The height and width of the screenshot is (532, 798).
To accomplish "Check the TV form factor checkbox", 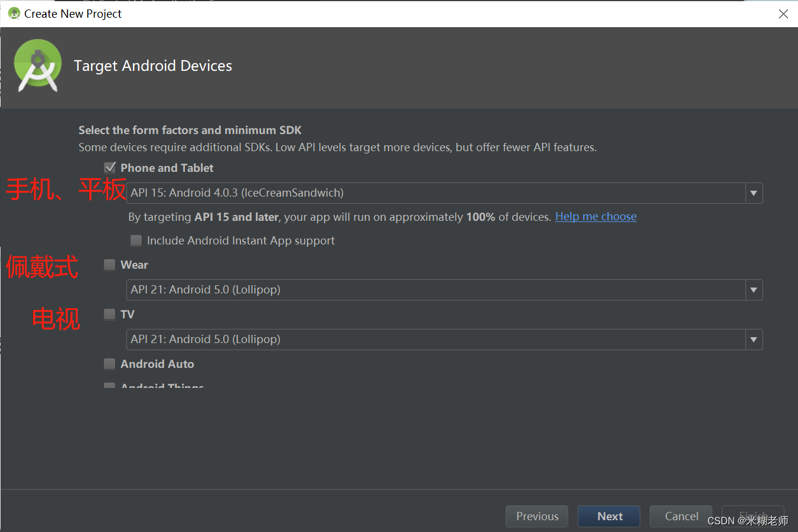I will (x=110, y=314).
